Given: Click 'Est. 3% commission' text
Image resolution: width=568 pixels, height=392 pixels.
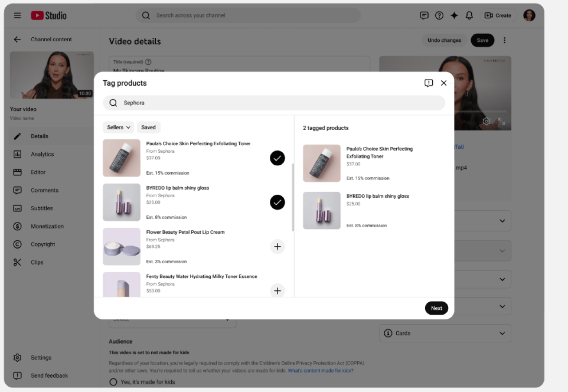Looking at the screenshot, I should [x=166, y=262].
